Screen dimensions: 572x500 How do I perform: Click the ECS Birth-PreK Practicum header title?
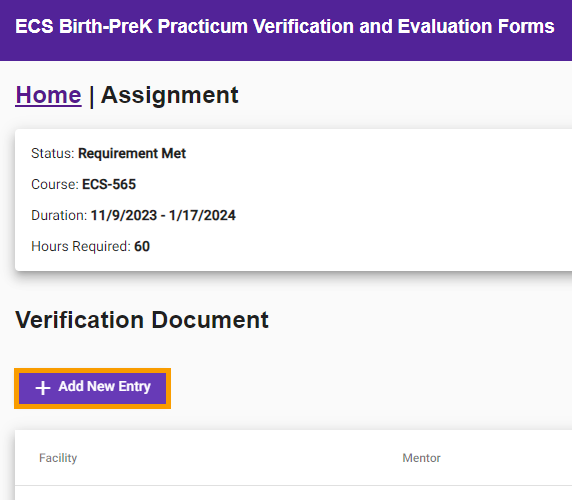click(x=285, y=27)
